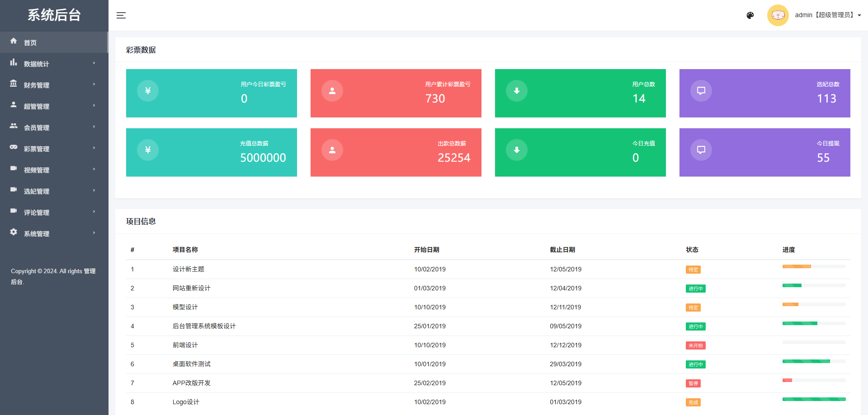
Task: Click the user icon on 用户累计彩票盈亏 card
Action: (332, 91)
